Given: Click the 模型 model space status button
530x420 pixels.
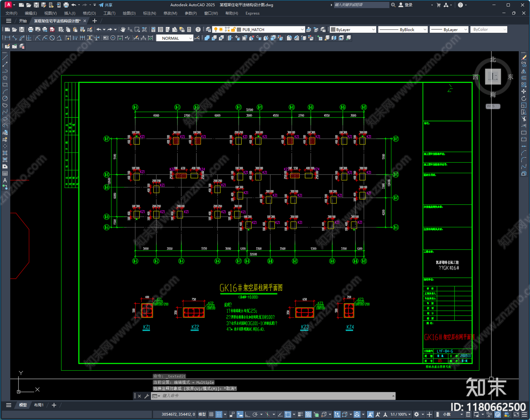Looking at the screenshot, I should pyautogui.click(x=202, y=414).
